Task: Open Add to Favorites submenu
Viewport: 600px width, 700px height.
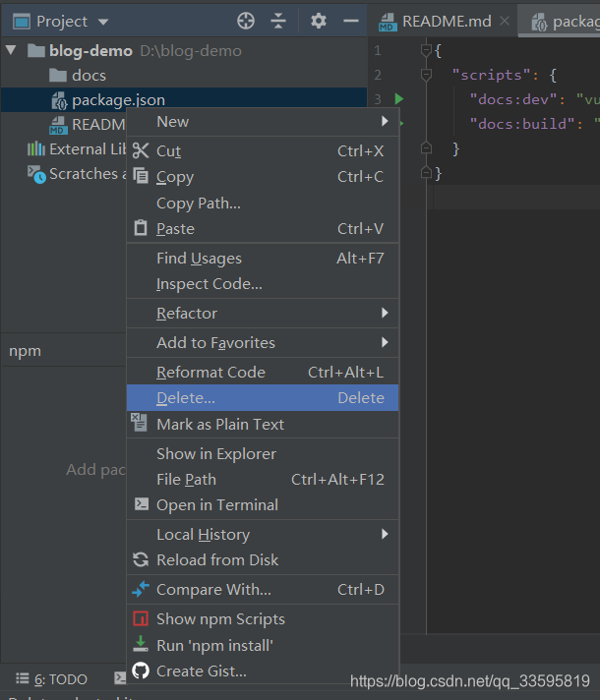Action: pos(263,343)
